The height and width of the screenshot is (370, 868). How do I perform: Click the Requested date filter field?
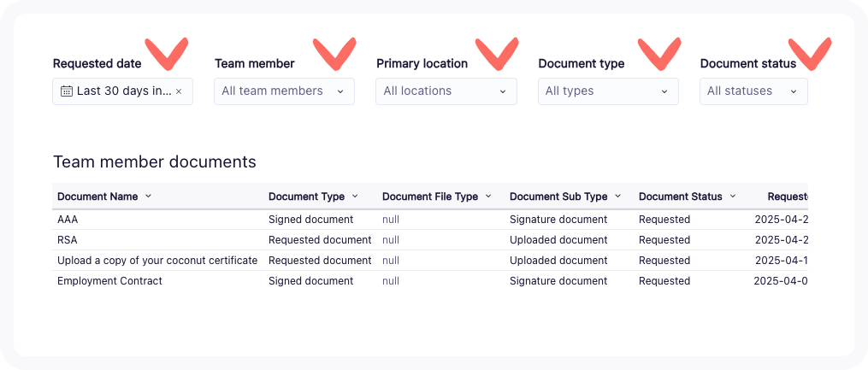(123, 91)
